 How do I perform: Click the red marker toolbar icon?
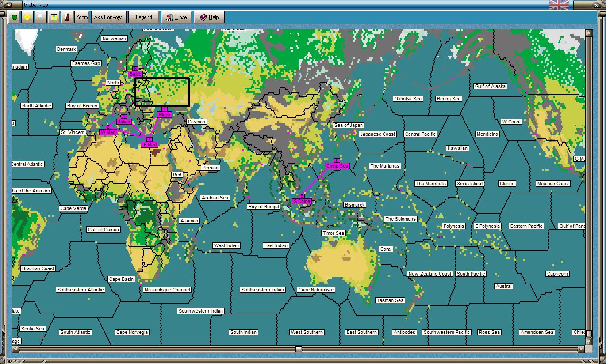(x=67, y=17)
